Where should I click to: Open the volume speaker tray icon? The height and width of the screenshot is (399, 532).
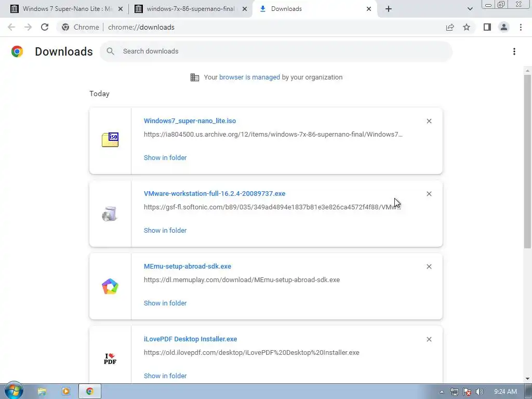coord(480,392)
